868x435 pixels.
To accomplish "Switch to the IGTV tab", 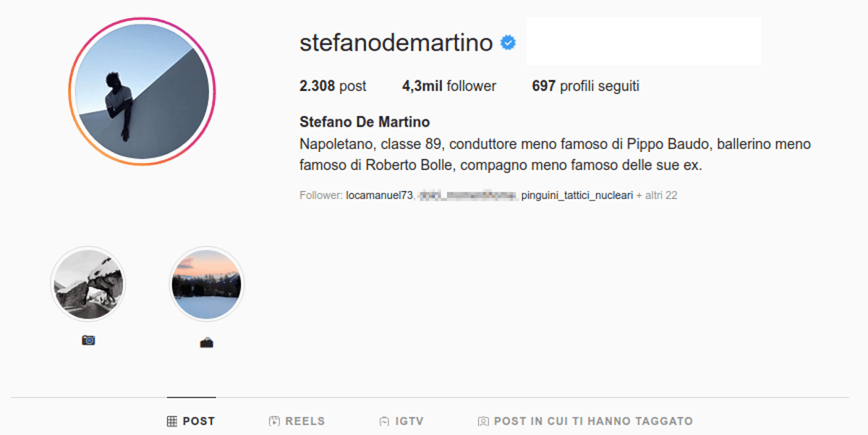I will (401, 421).
